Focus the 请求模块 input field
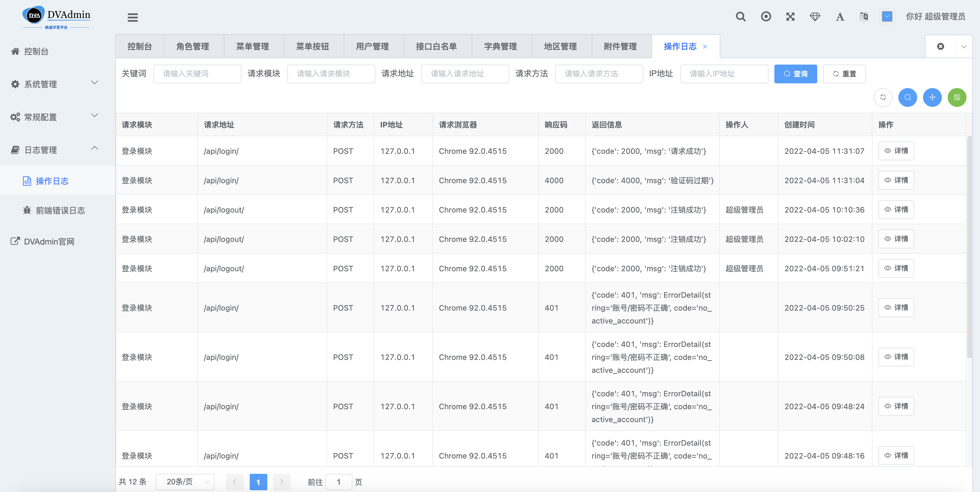The height and width of the screenshot is (492, 980). click(x=331, y=74)
